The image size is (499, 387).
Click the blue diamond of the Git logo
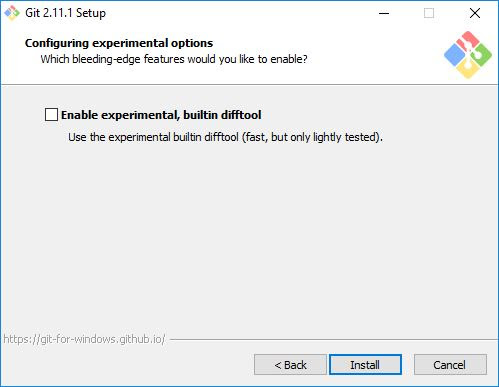(455, 55)
